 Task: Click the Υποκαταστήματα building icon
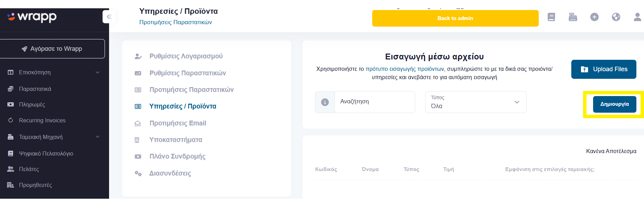tap(137, 140)
